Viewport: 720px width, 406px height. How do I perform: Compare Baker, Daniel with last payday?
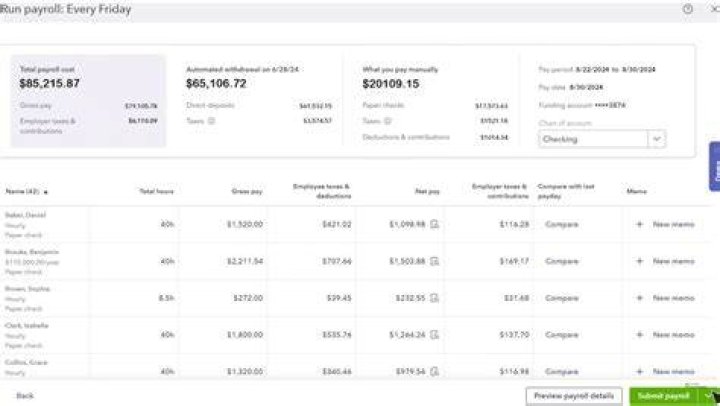tap(562, 224)
